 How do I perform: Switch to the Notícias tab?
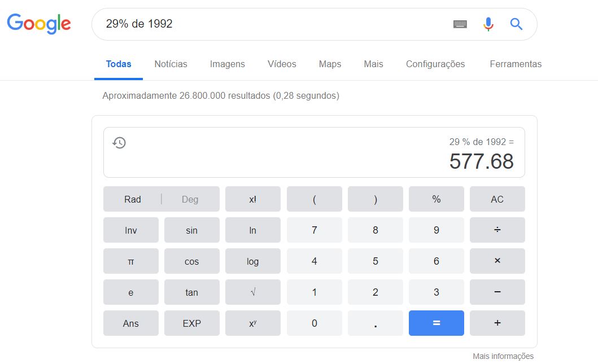171,64
